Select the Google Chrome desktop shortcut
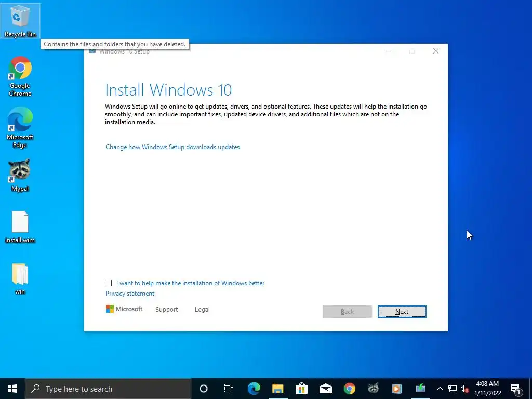Image resolution: width=532 pixels, height=399 pixels. (20, 76)
